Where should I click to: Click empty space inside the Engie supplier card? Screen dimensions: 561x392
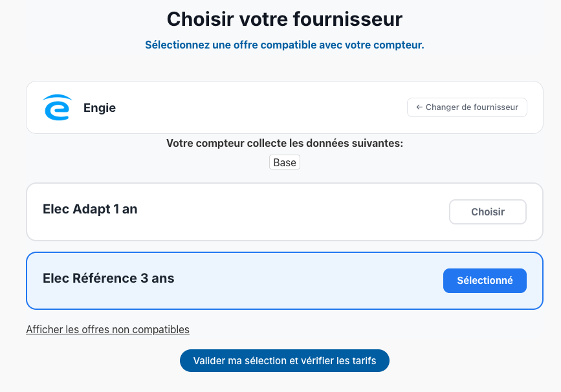pos(259,107)
